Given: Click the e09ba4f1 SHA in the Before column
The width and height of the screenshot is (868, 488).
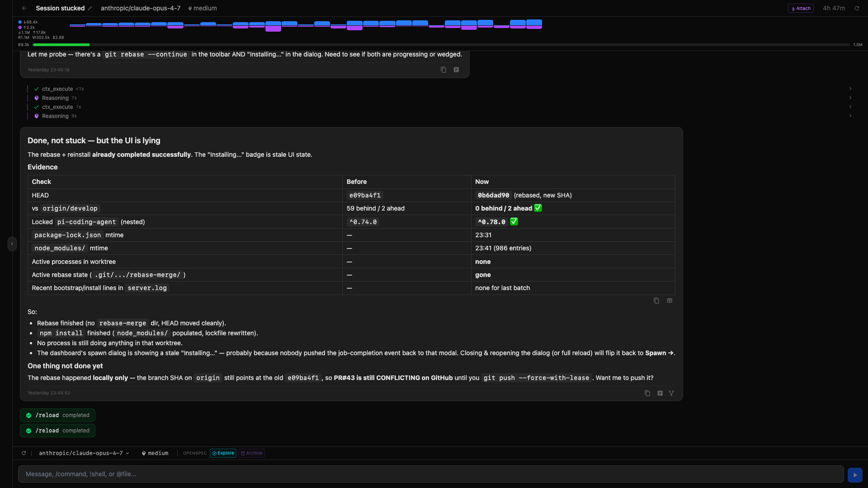Looking at the screenshot, I should tap(365, 195).
